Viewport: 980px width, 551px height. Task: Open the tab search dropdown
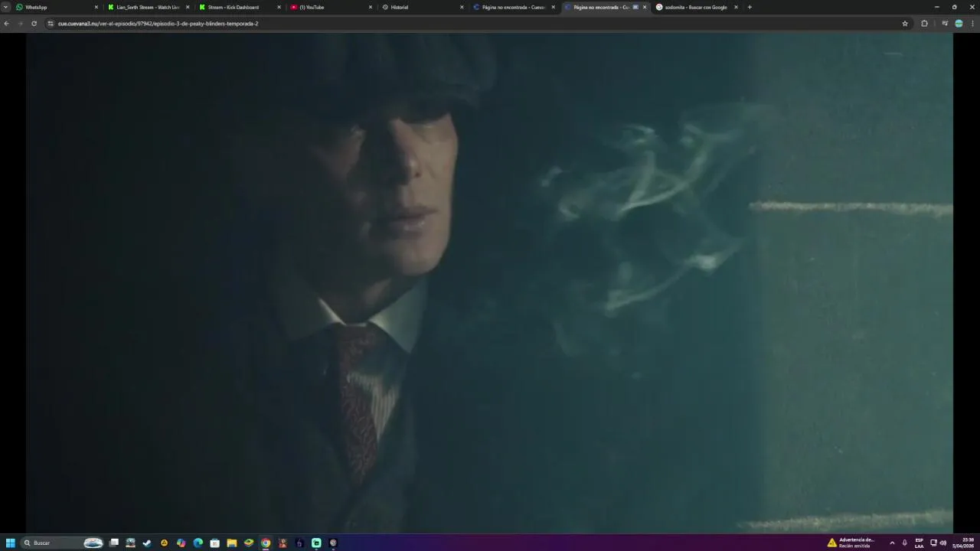[x=5, y=7]
